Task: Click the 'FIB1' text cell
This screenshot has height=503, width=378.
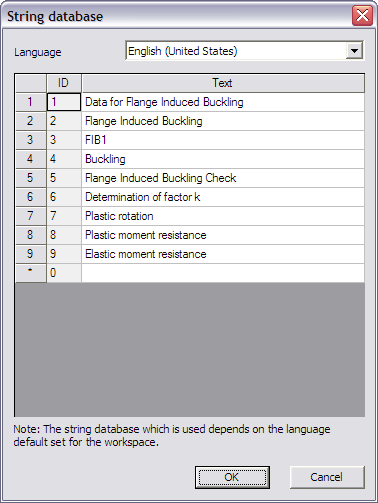Action: click(x=223, y=140)
